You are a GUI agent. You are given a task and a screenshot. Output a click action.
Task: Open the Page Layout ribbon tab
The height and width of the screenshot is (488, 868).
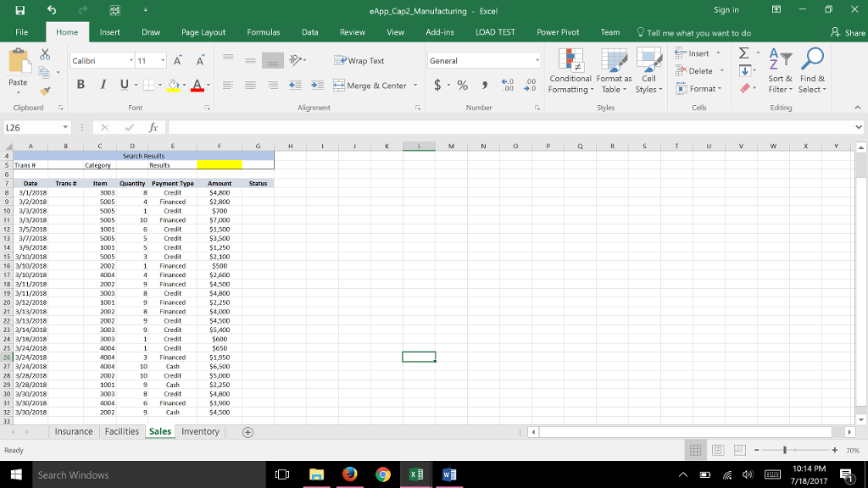tap(203, 32)
